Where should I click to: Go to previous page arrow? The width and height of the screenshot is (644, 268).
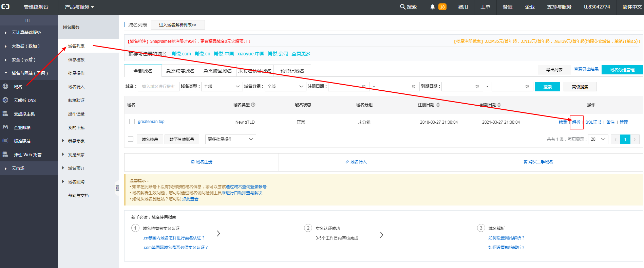pyautogui.click(x=615, y=139)
